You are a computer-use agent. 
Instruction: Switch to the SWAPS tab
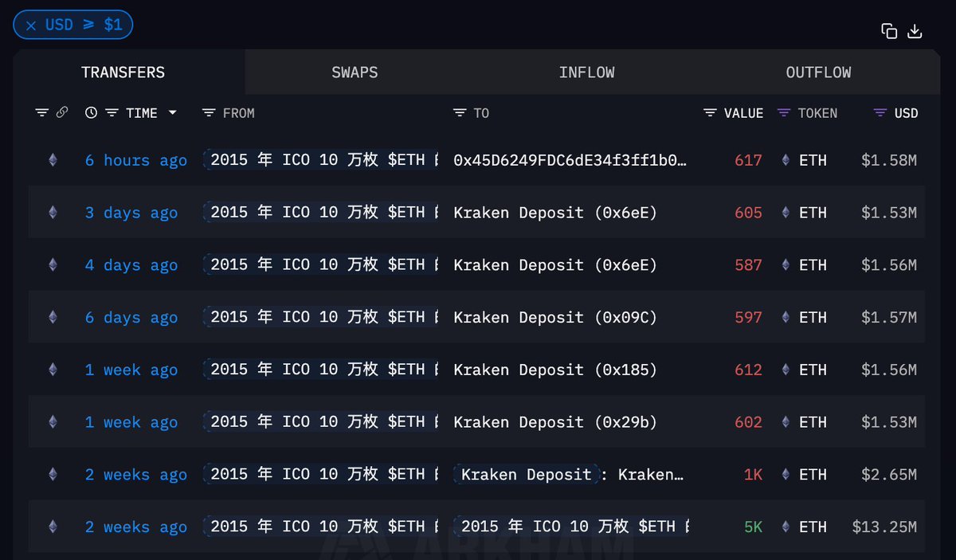tap(355, 72)
